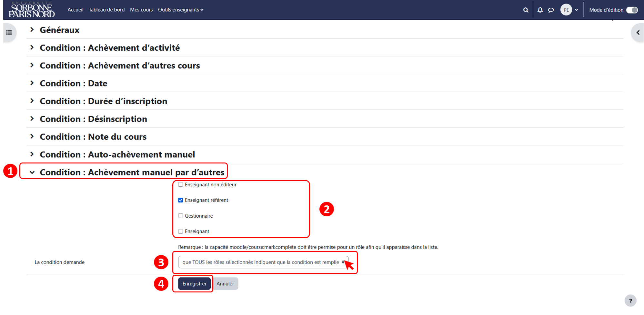Image resolution: width=644 pixels, height=315 pixels.
Task: Click the Sorbonne Paris Nord logo
Action: pyautogui.click(x=32, y=10)
